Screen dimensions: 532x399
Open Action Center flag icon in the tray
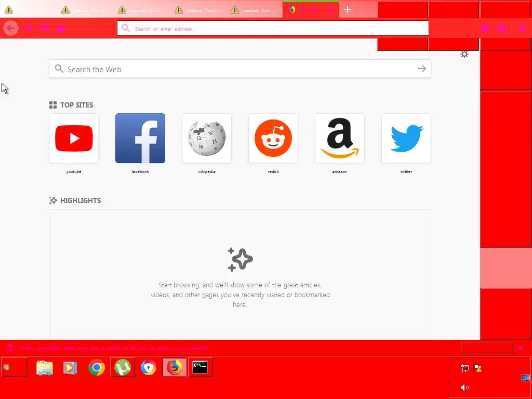pyautogui.click(x=478, y=368)
